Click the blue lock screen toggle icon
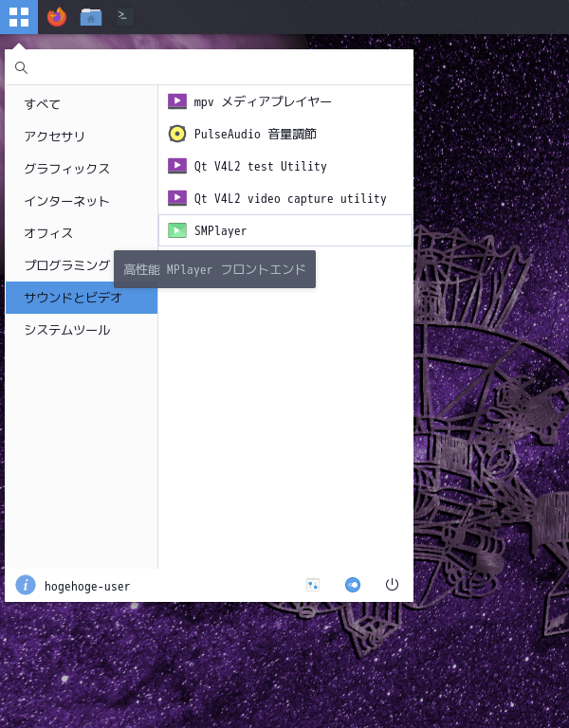This screenshot has height=728, width=569. pos(353,585)
